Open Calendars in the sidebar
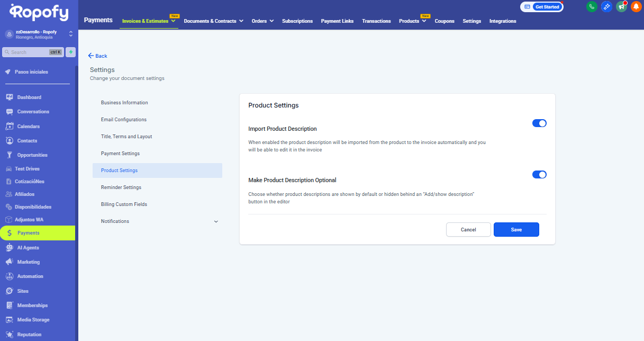The height and width of the screenshot is (341, 644). [28, 127]
